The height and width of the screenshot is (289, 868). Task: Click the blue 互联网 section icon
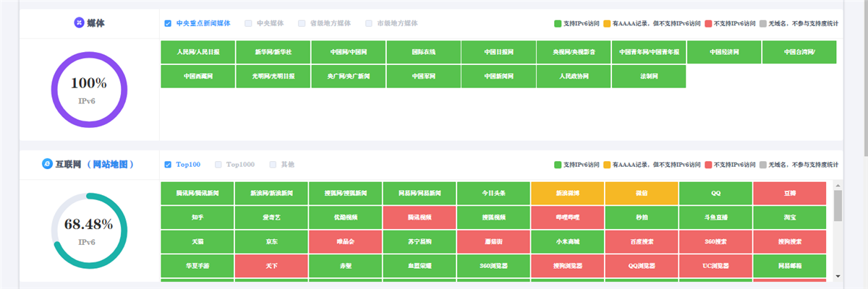click(48, 165)
